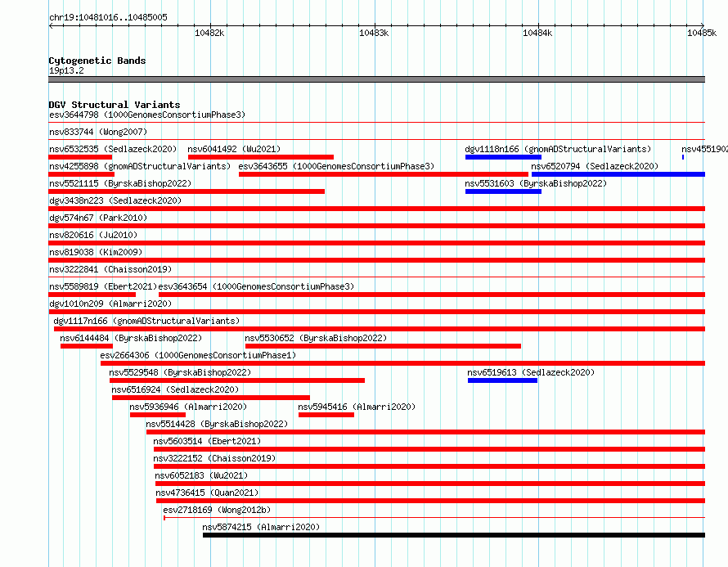Click esv3643654 (1000GenomesConsortiumPhase3) label

pos(256,286)
